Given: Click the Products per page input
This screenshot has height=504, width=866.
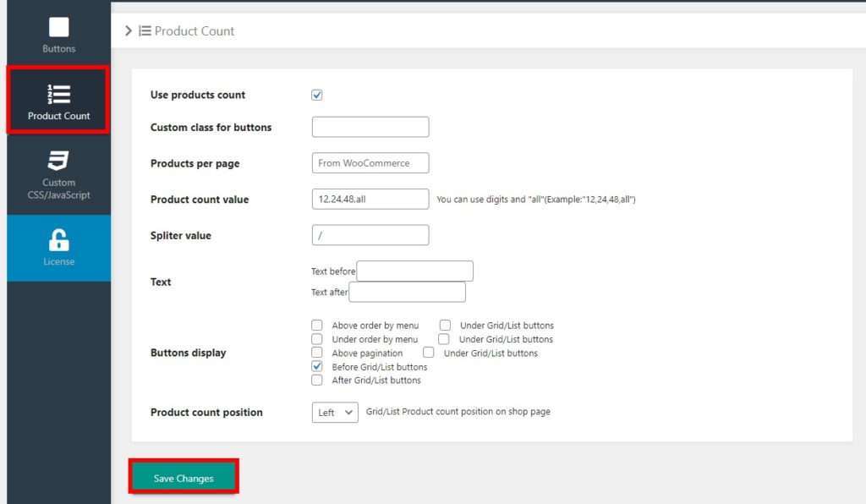Looking at the screenshot, I should [x=370, y=163].
